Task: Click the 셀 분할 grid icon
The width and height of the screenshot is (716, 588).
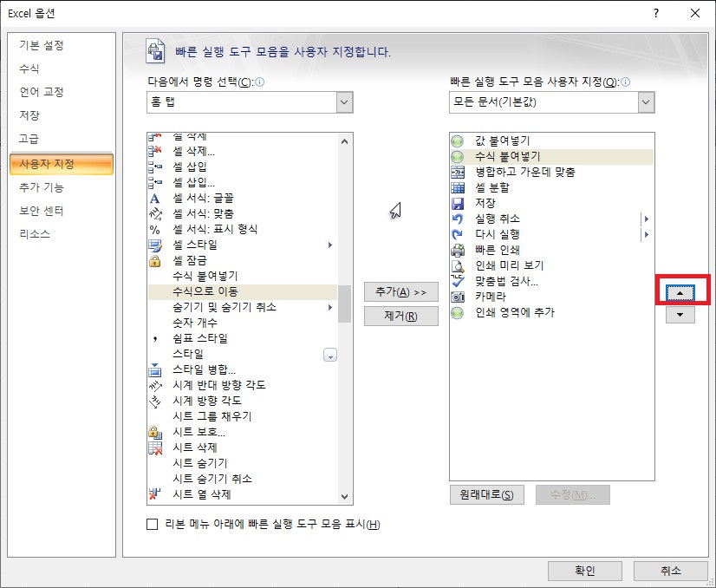Action: 458,188
